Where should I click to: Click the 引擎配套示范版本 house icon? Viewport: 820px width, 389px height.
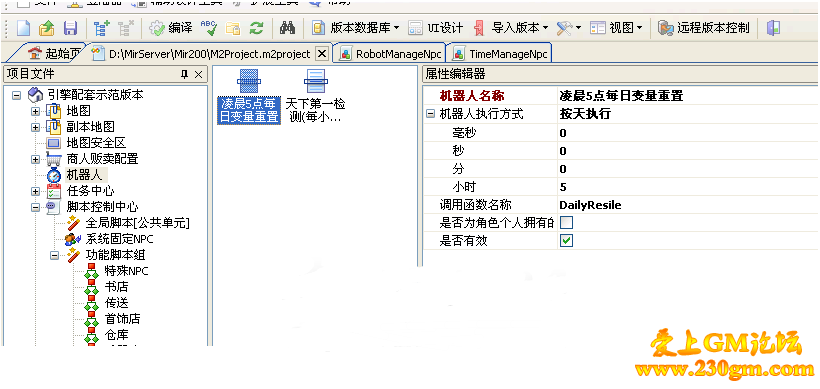(35, 95)
